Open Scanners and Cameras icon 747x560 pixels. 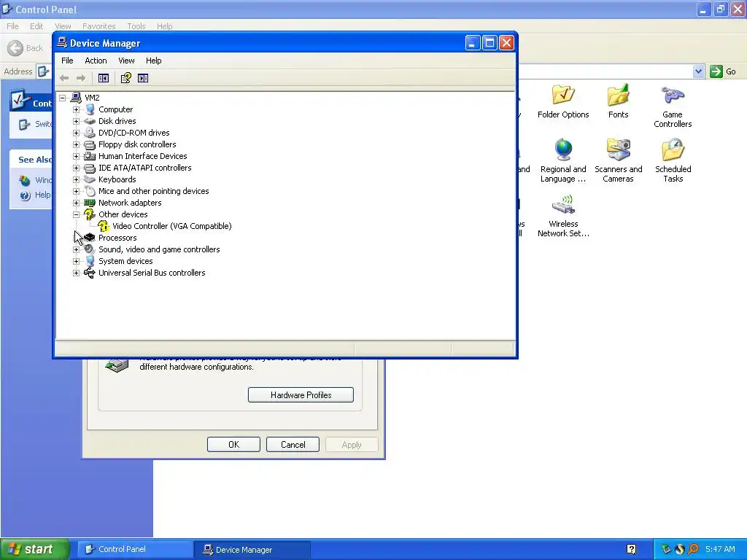[x=618, y=161]
